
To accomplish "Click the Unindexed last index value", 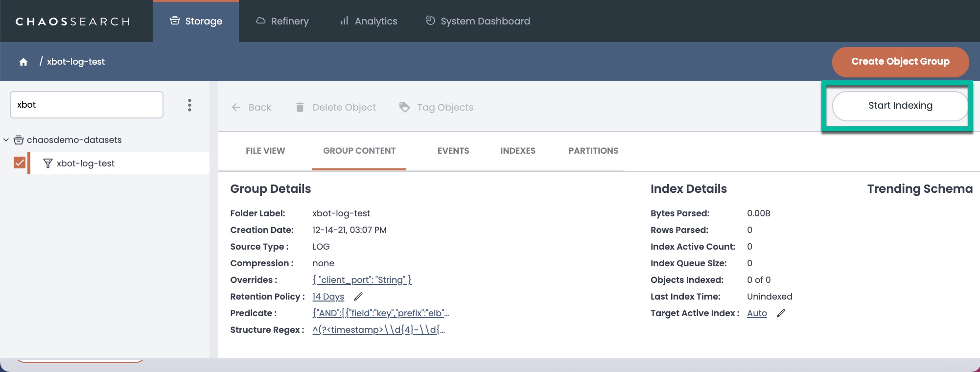I will point(770,297).
